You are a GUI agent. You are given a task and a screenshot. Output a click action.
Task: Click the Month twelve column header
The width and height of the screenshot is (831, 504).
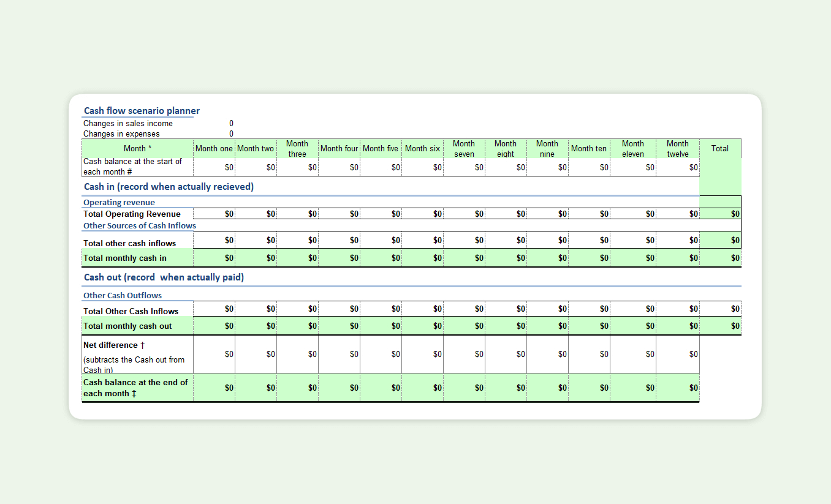[677, 149]
